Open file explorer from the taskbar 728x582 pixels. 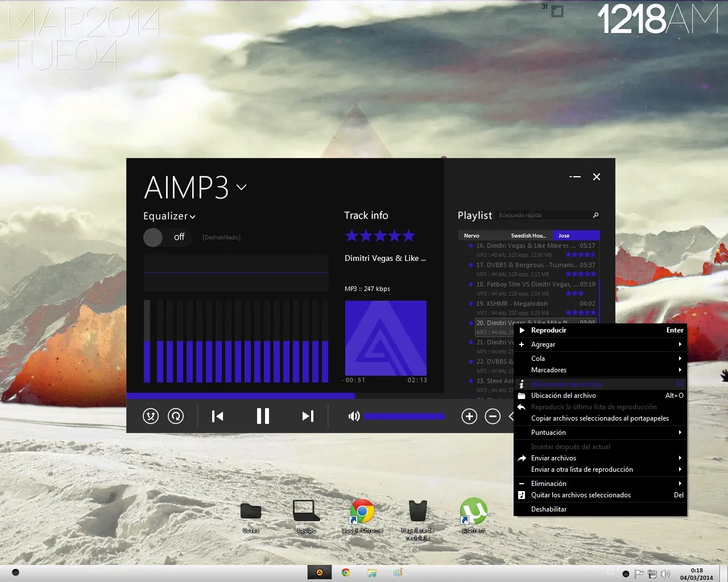pos(371,573)
